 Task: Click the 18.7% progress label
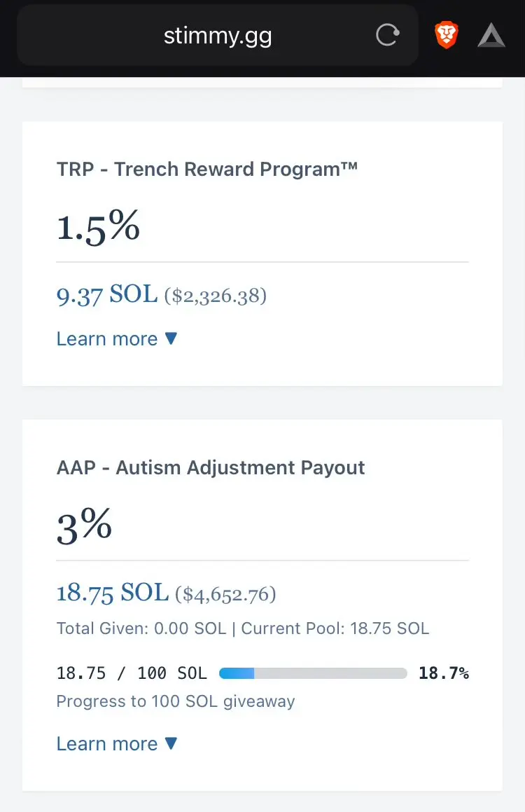(x=443, y=673)
